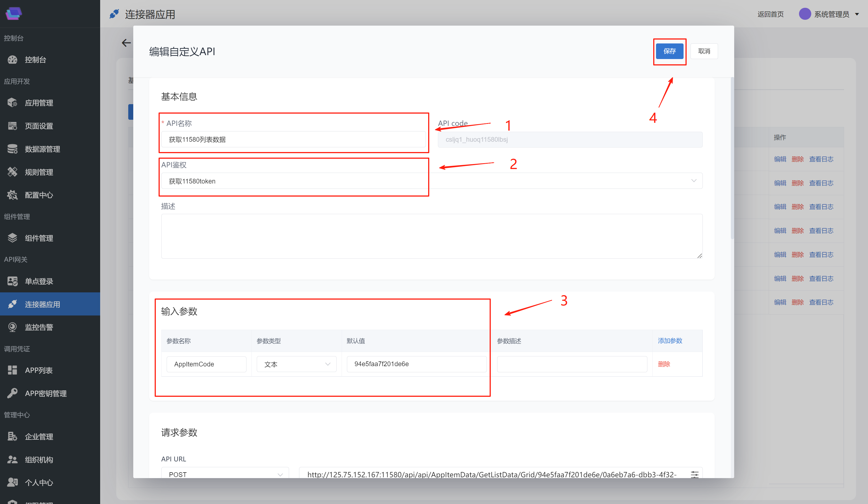Expand the API鉴权 dropdown
The height and width of the screenshot is (504, 868).
[693, 181]
